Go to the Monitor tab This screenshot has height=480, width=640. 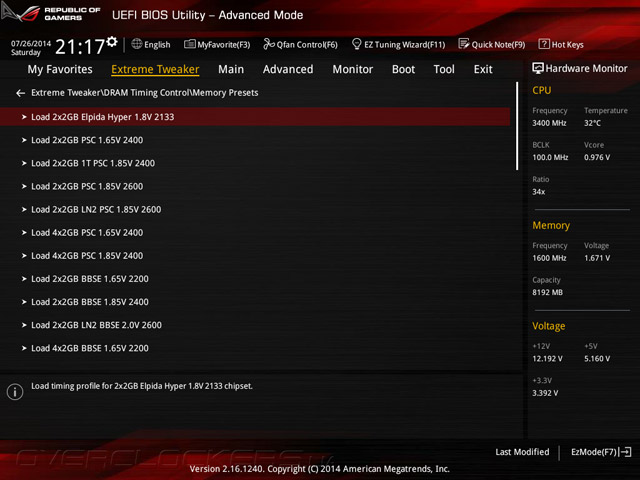pyautogui.click(x=353, y=69)
